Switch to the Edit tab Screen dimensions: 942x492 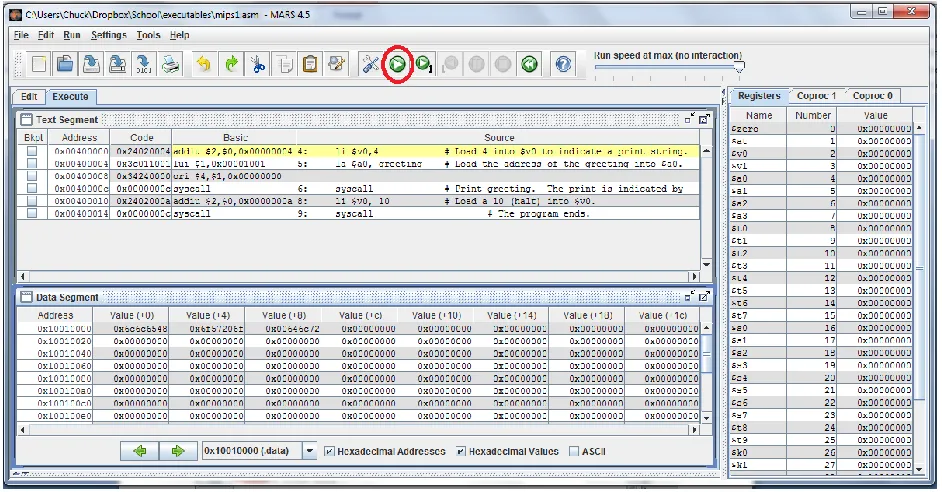pyautogui.click(x=29, y=97)
